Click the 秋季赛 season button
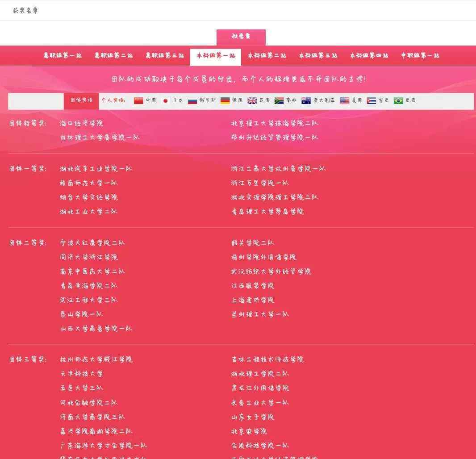The image size is (476, 459). (241, 37)
